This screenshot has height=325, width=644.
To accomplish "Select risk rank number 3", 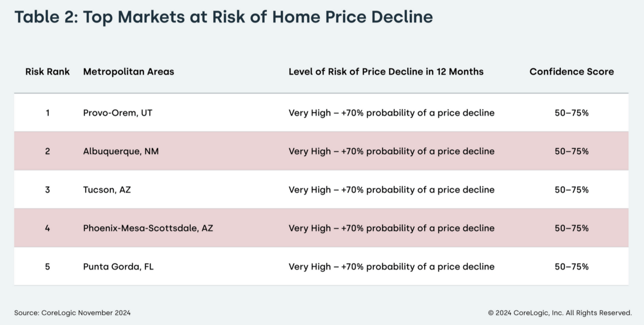I will (47, 190).
